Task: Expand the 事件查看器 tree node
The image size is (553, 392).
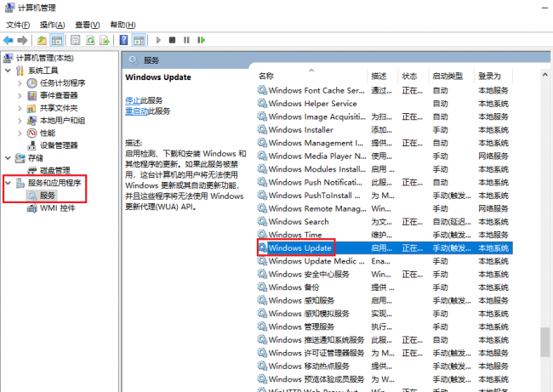Action: (20, 95)
